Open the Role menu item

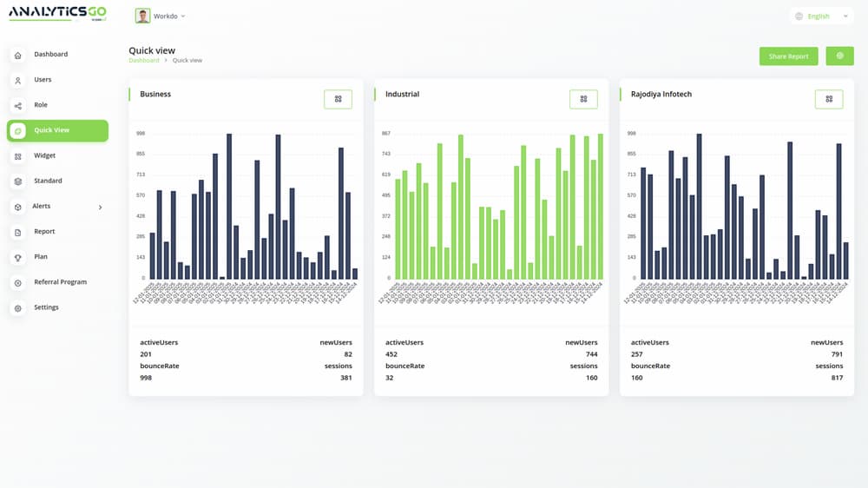point(57,105)
